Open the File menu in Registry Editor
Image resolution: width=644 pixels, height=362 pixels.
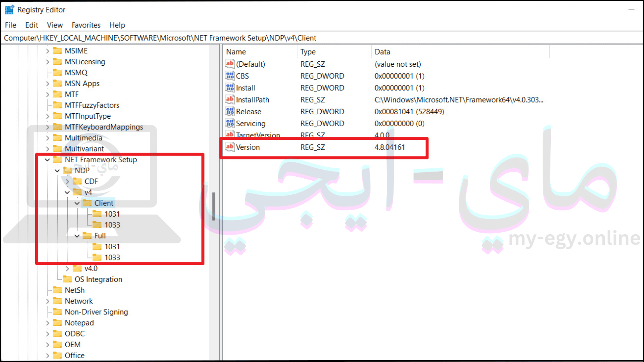10,25
